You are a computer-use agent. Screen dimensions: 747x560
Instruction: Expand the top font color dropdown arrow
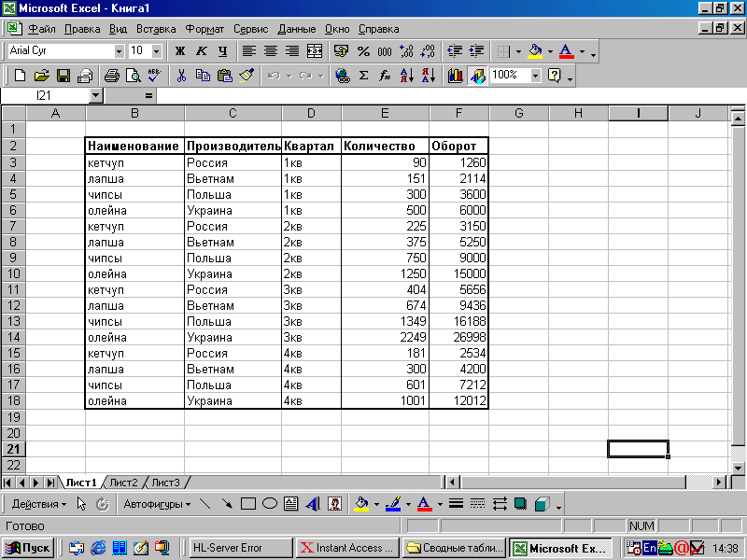(582, 51)
